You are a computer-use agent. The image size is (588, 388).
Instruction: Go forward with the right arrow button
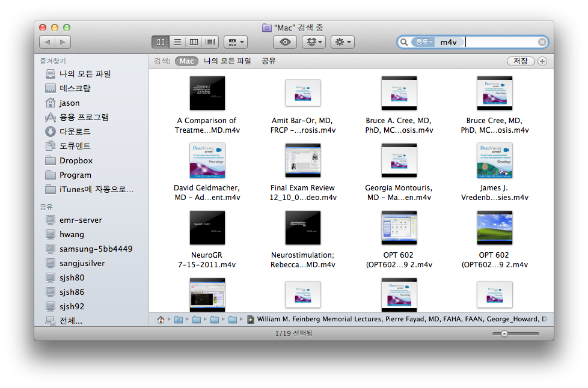pos(63,42)
